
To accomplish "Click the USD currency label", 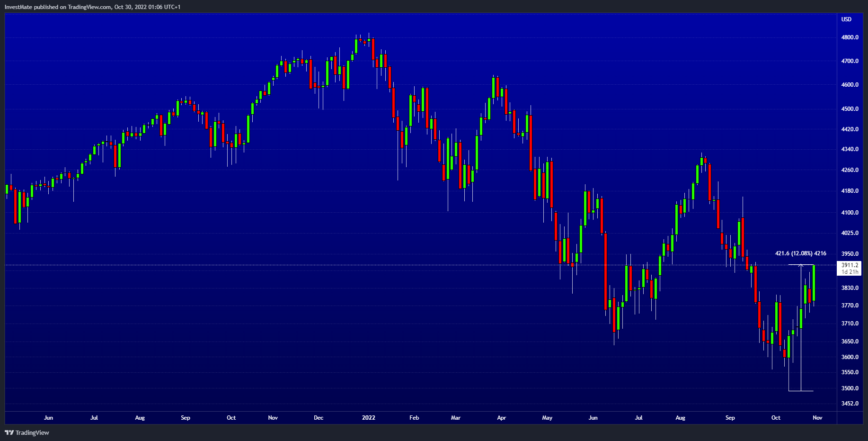I will [x=846, y=19].
